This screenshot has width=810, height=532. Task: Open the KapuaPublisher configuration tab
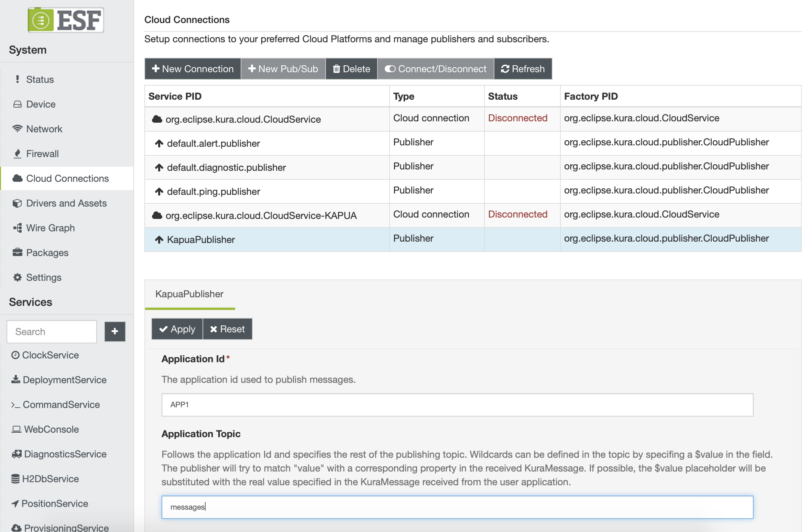click(189, 294)
